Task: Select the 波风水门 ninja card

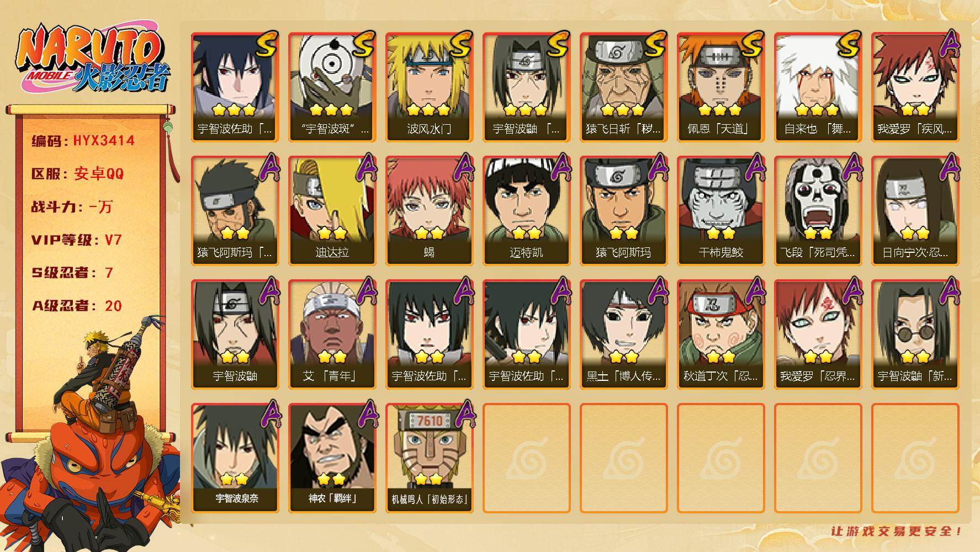Action: (x=429, y=87)
